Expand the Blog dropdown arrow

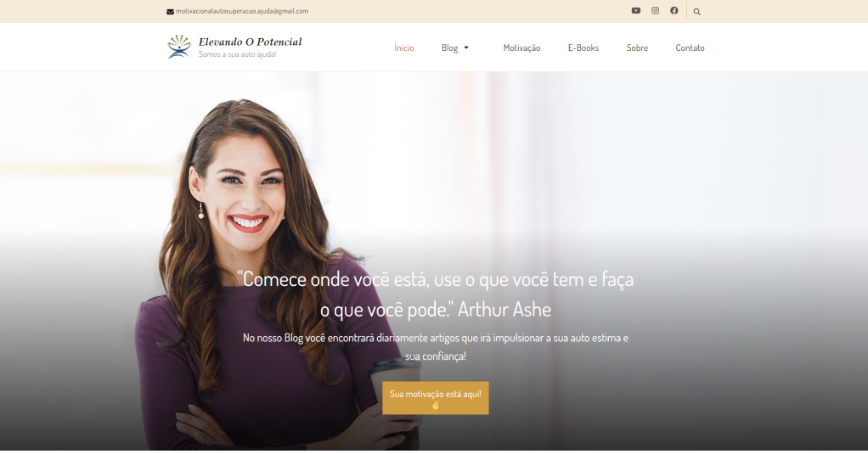[466, 48]
